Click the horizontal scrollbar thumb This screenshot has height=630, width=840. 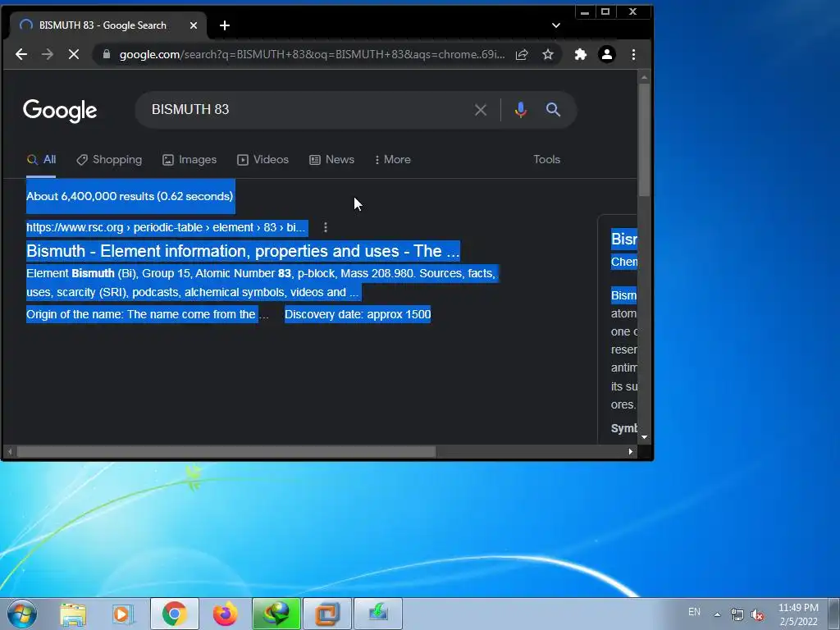226,452
